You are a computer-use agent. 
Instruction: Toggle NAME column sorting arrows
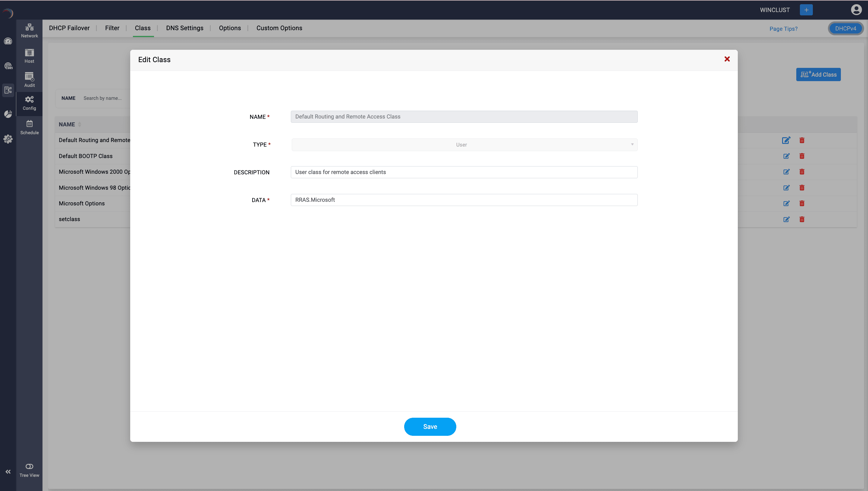coord(80,124)
